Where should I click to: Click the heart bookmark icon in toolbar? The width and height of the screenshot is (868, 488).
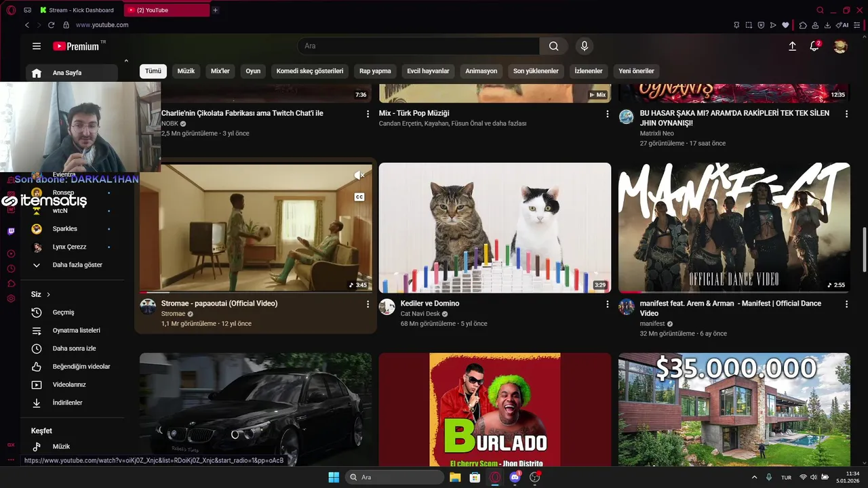785,25
